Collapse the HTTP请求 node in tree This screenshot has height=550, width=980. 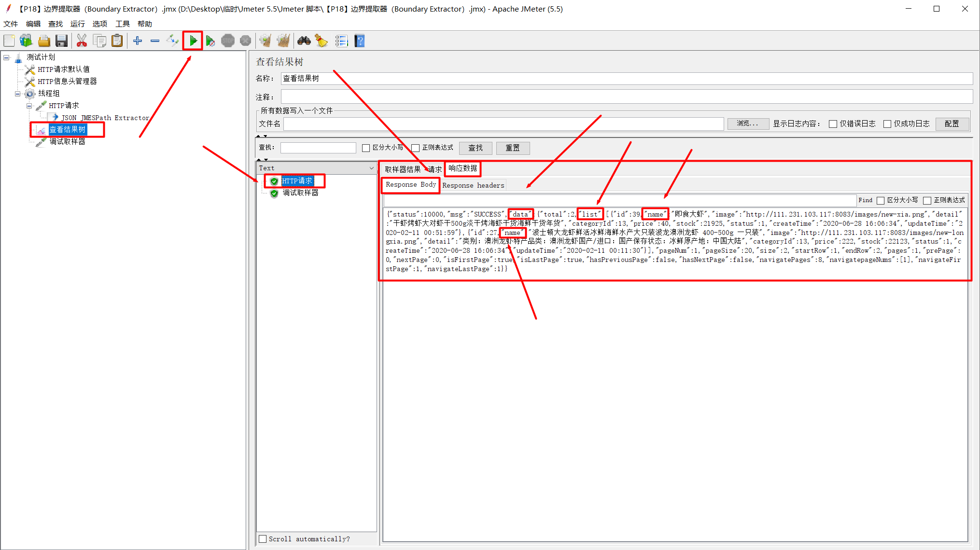[29, 106]
